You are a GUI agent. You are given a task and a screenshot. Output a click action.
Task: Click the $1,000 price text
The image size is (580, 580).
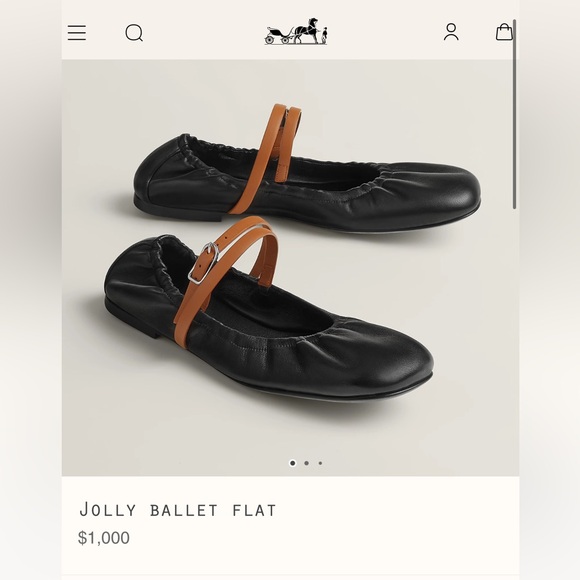pyautogui.click(x=104, y=538)
